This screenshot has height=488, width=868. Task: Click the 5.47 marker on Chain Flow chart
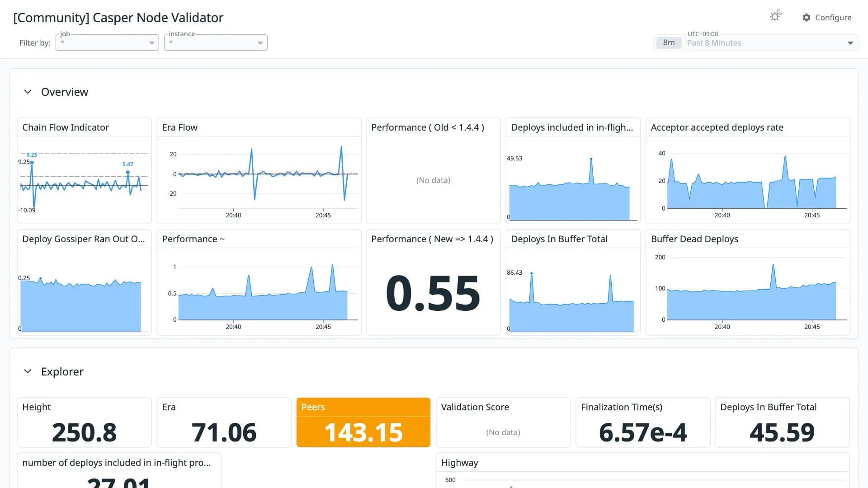point(128,172)
